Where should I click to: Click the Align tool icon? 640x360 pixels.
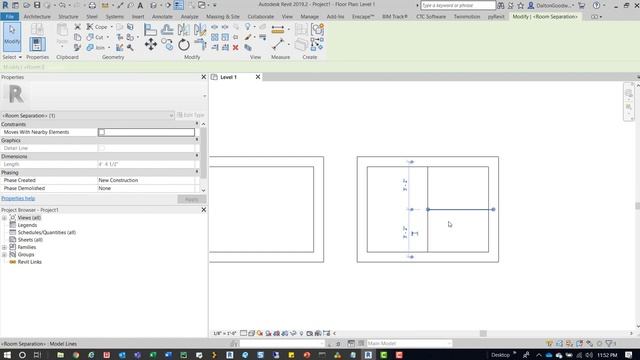pos(151,29)
